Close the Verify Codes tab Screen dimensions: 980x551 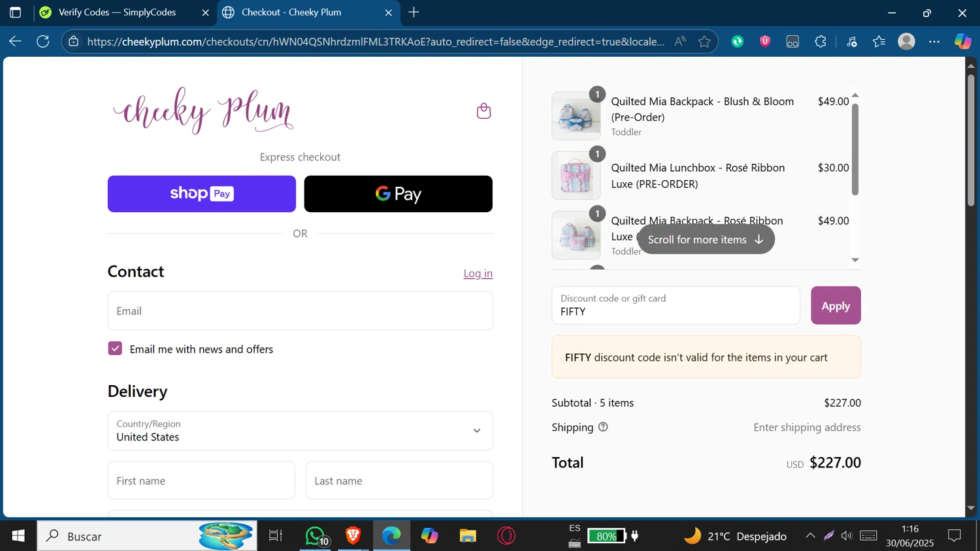205,12
